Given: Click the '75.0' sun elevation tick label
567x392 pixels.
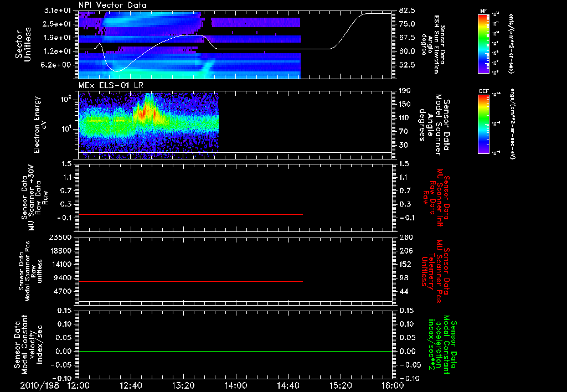Looking at the screenshot, I should 407,24.
